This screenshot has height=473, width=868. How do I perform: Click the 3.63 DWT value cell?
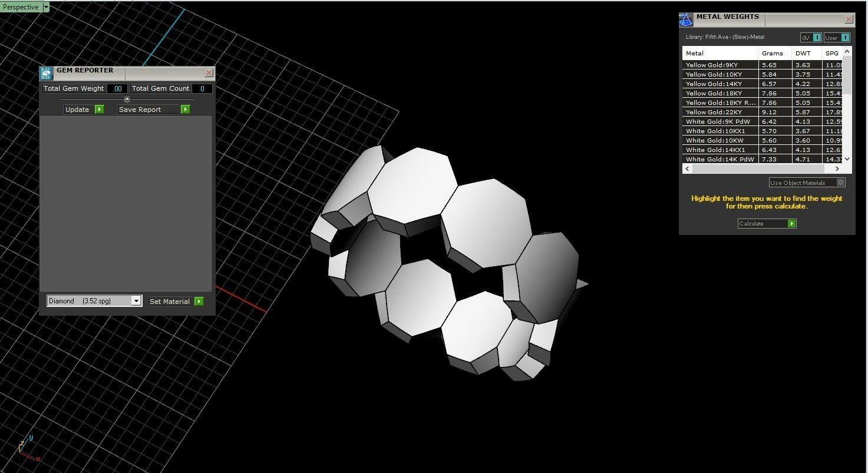tap(807, 65)
